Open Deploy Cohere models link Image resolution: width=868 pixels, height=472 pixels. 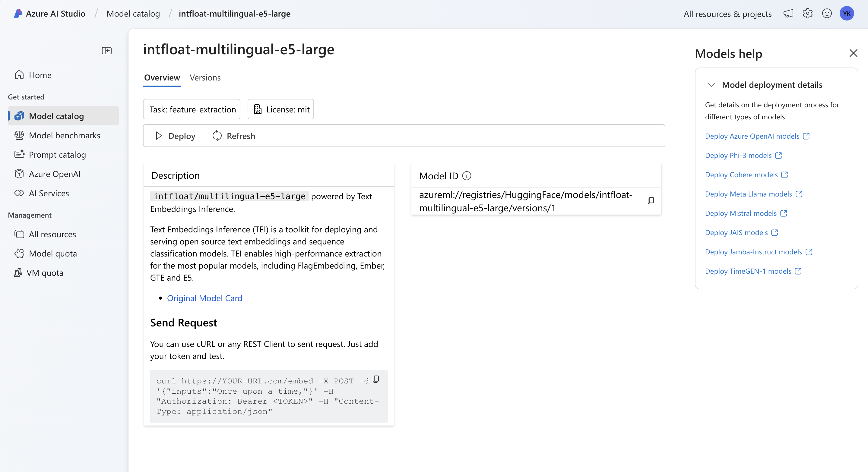point(741,175)
